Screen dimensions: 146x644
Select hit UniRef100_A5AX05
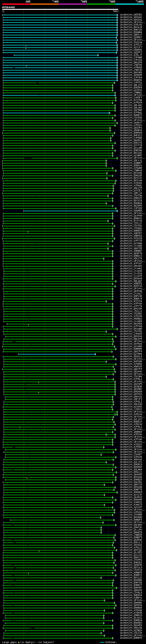coord(131,367)
